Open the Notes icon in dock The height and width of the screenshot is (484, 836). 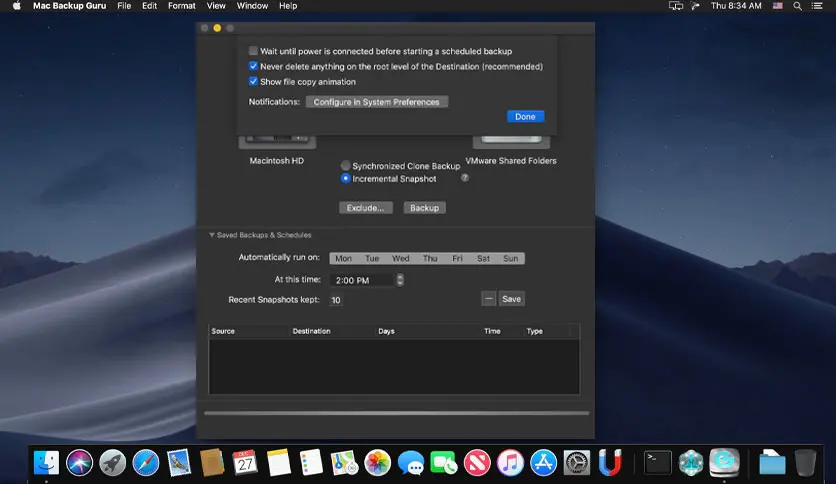tap(278, 462)
